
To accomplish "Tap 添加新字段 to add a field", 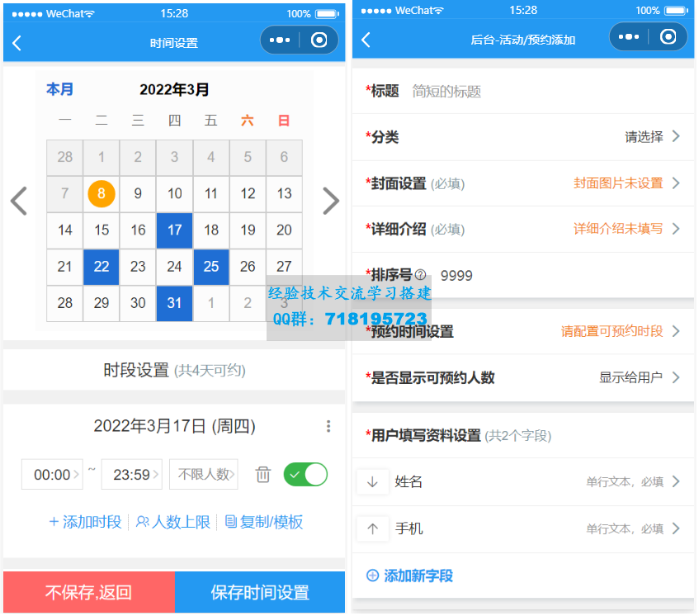I will click(411, 577).
